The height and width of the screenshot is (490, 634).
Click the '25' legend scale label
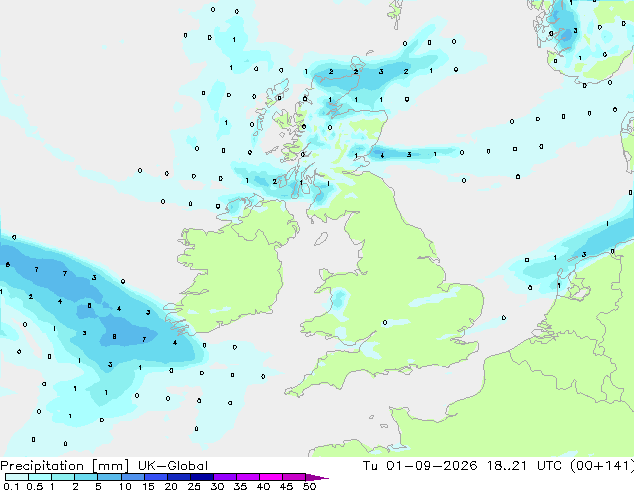point(194,486)
